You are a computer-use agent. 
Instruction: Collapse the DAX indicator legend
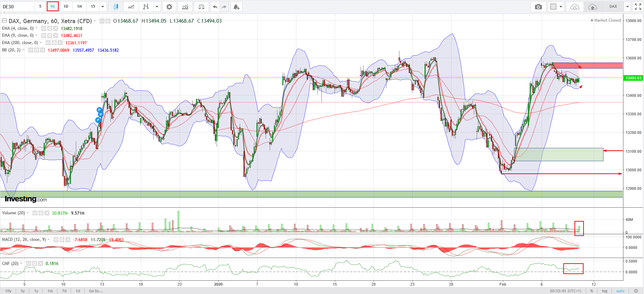[x=5, y=21]
